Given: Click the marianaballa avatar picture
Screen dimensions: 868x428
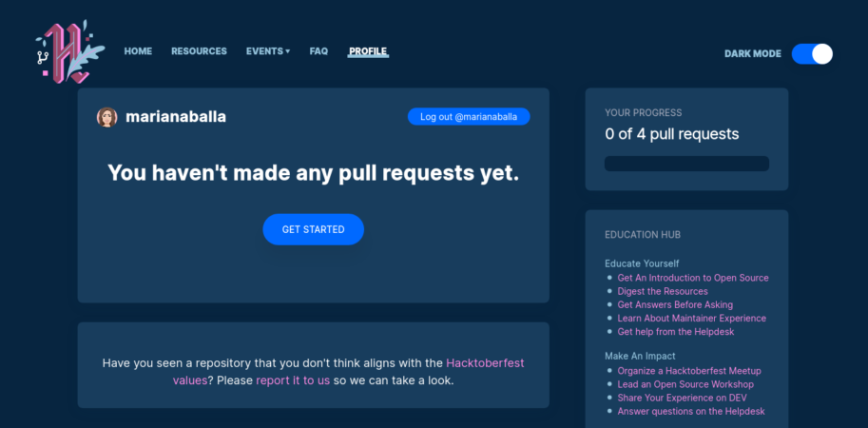Looking at the screenshot, I should click(106, 117).
